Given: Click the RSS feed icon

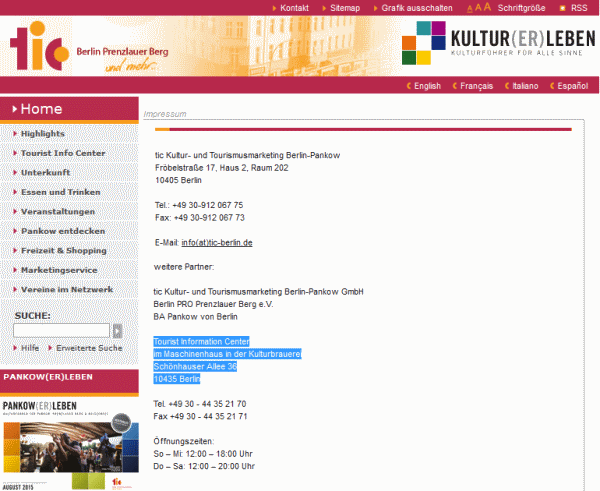Looking at the screenshot, I should click(x=562, y=8).
